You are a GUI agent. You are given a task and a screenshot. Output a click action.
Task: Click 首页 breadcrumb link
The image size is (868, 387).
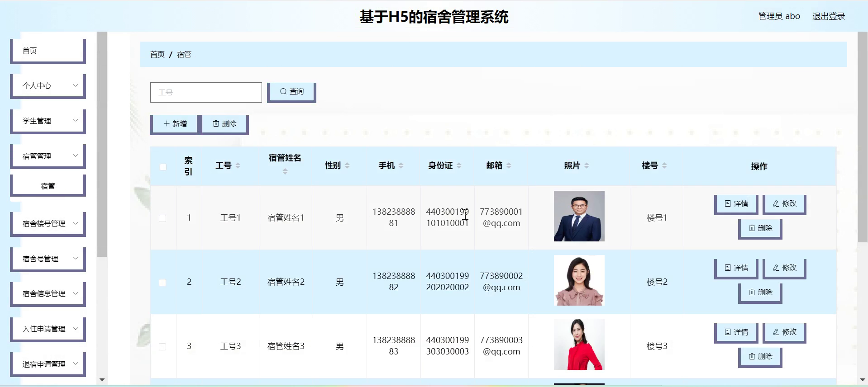click(x=157, y=54)
